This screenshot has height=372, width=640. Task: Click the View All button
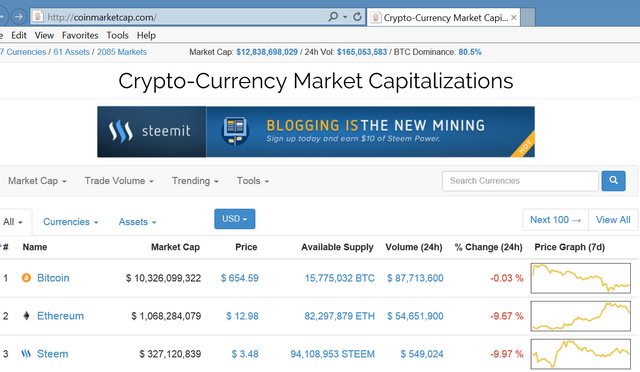[613, 220]
